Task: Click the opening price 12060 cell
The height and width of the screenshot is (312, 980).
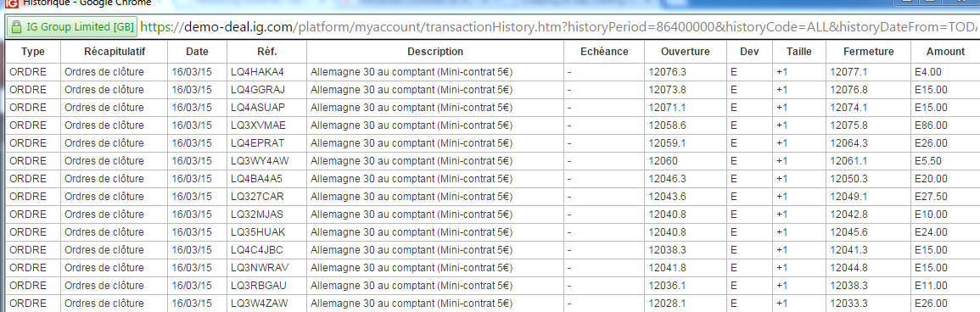Action: click(x=685, y=161)
